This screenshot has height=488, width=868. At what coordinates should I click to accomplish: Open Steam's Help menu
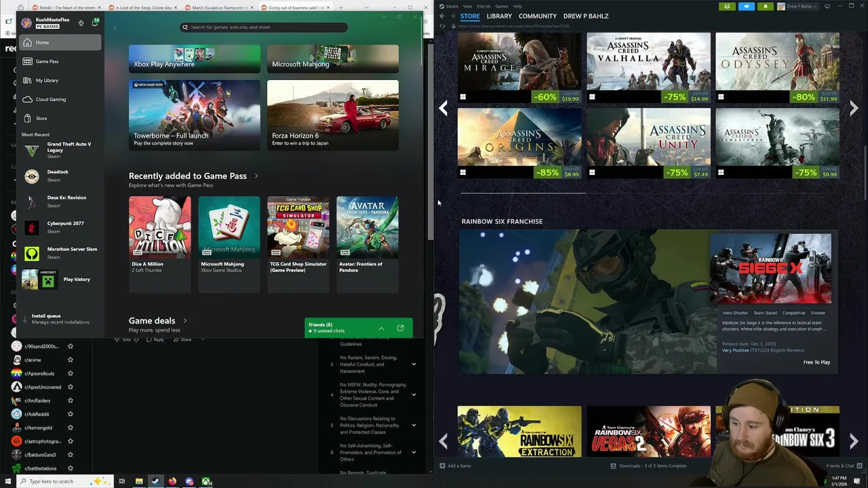(517, 6)
